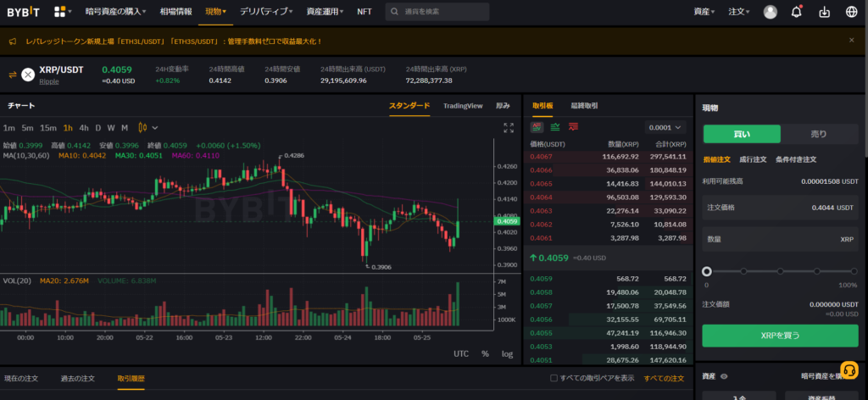Image resolution: width=868 pixels, height=400 pixels.
Task: Show bids-only order book view
Action: (554, 126)
